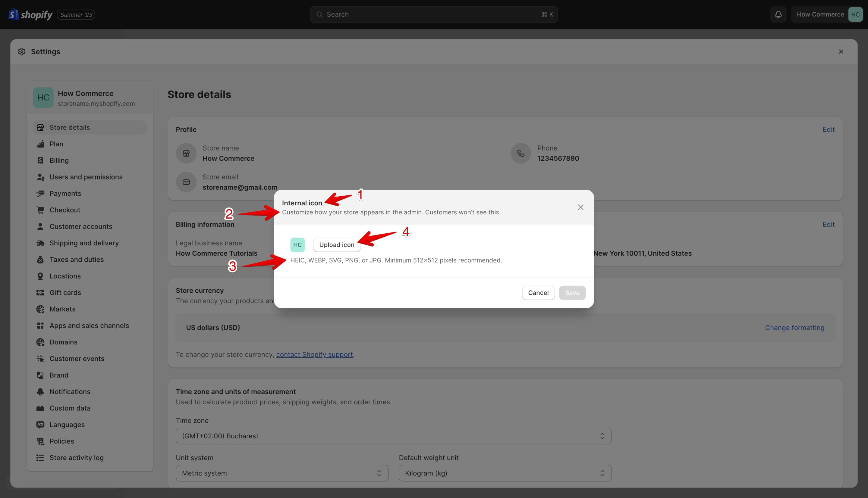Click the Summer '23 badge

(76, 15)
